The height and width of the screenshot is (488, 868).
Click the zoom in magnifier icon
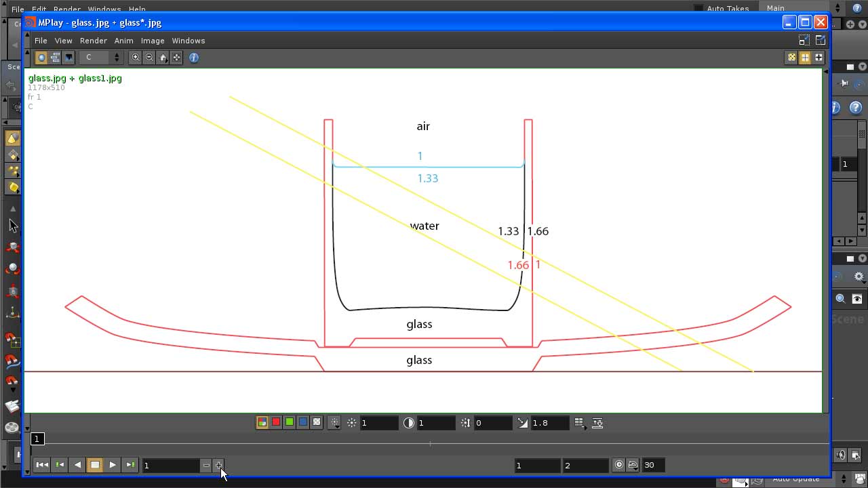pos(136,58)
